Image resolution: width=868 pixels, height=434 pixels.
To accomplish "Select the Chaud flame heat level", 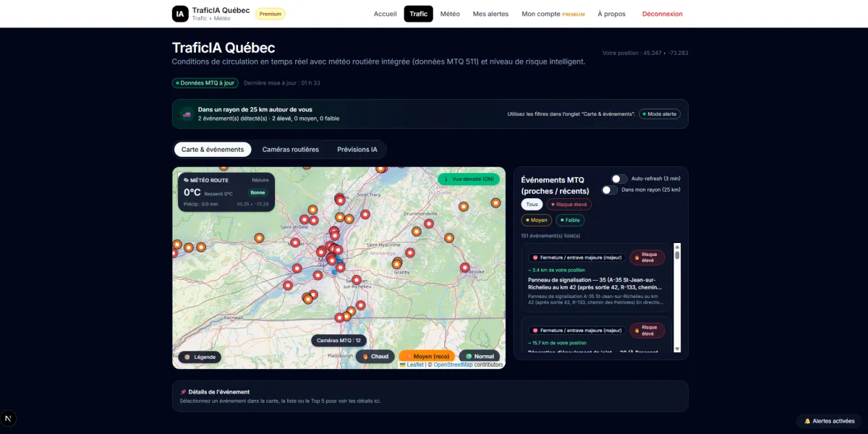I will (375, 357).
